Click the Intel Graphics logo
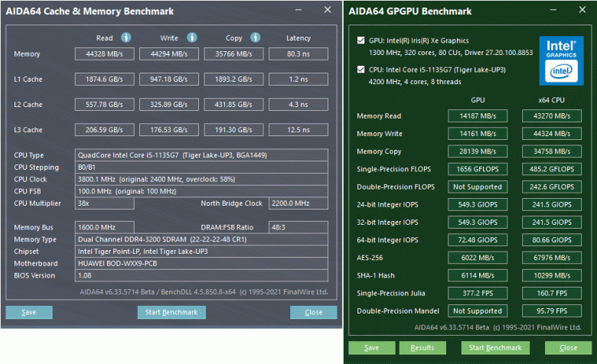Viewport: 597px width, 364px height. click(562, 59)
